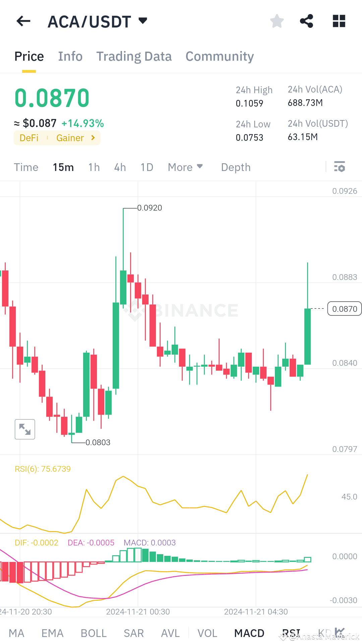
Task: Favorite ACA/USDT with the star icon
Action: 277,21
